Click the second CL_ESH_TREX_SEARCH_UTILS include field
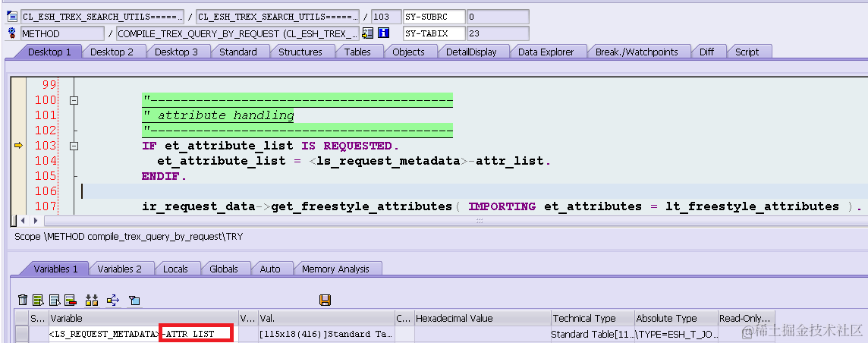 pos(278,17)
